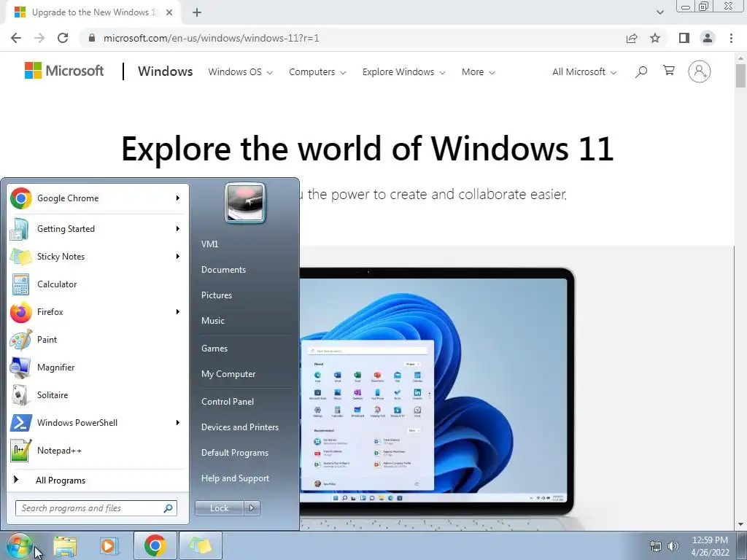Click the Lock button
This screenshot has width=747, height=560.
click(x=219, y=508)
